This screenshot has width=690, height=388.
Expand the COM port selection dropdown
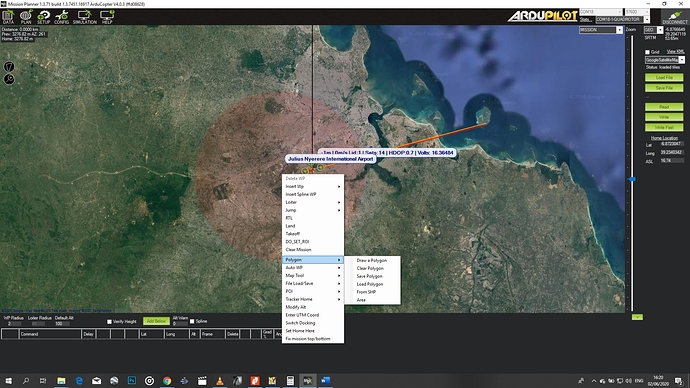coord(601,12)
